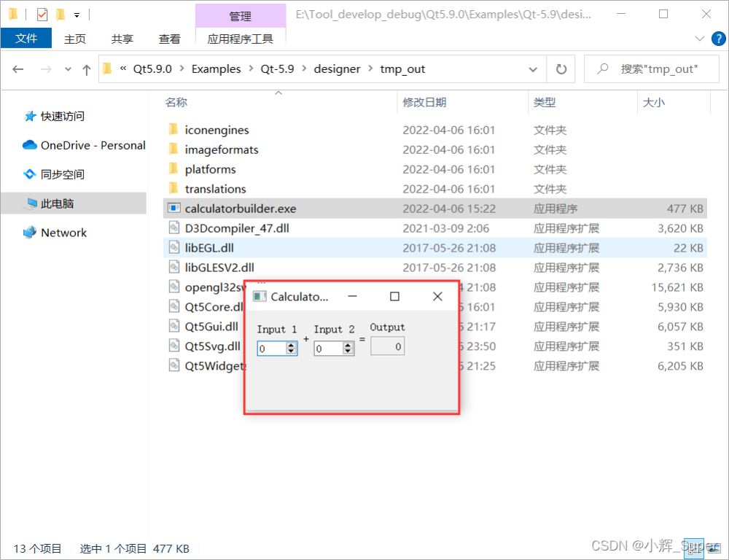Screen dimensions: 729x560
Task: Go up one folder with the Up arrow
Action: coord(87,69)
